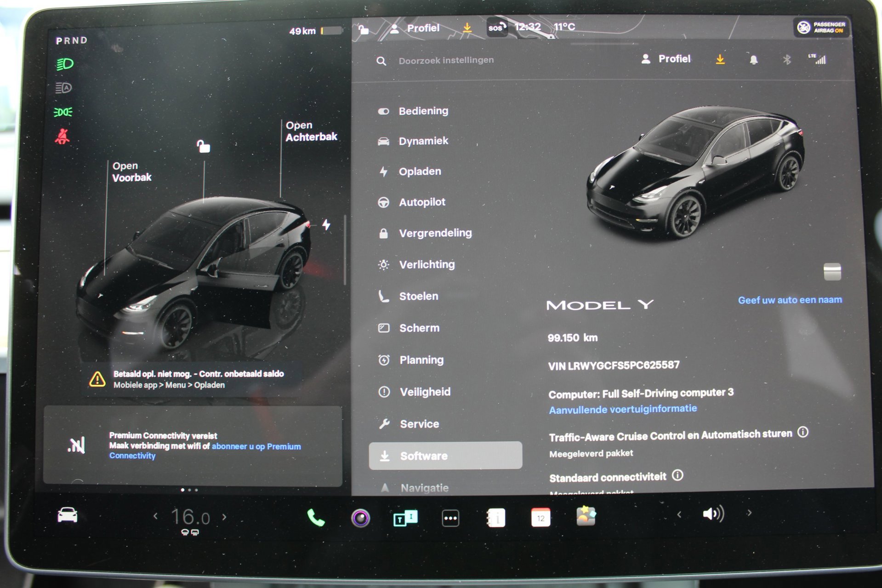Open Profiel in the top status bar
Viewport: 882px width, 588px height.
(x=415, y=29)
